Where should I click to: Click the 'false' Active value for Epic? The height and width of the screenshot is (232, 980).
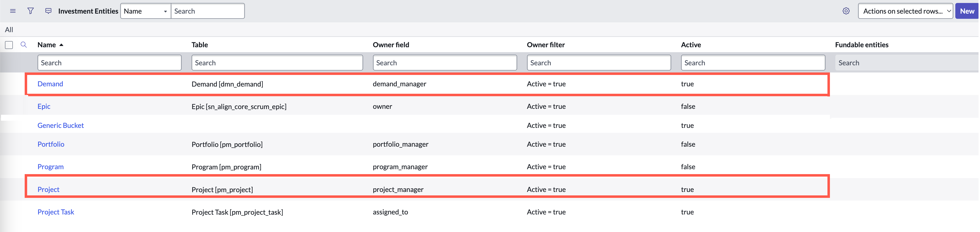tap(688, 107)
